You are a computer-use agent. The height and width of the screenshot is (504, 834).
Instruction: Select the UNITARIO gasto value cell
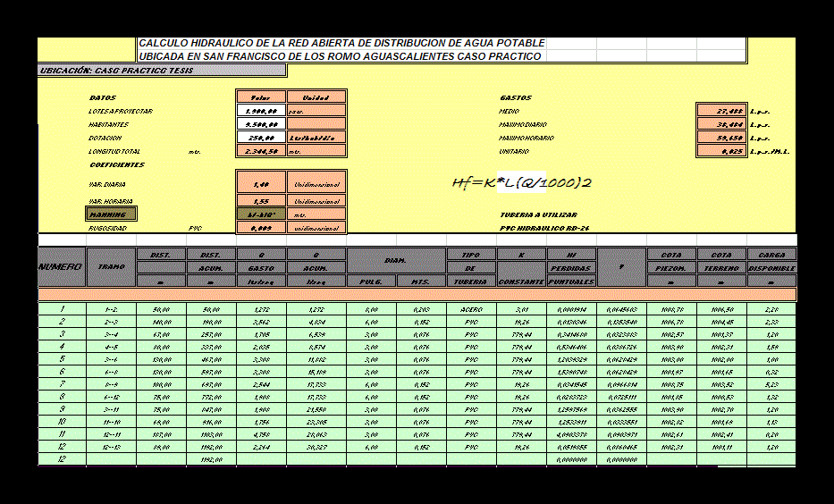click(x=720, y=151)
